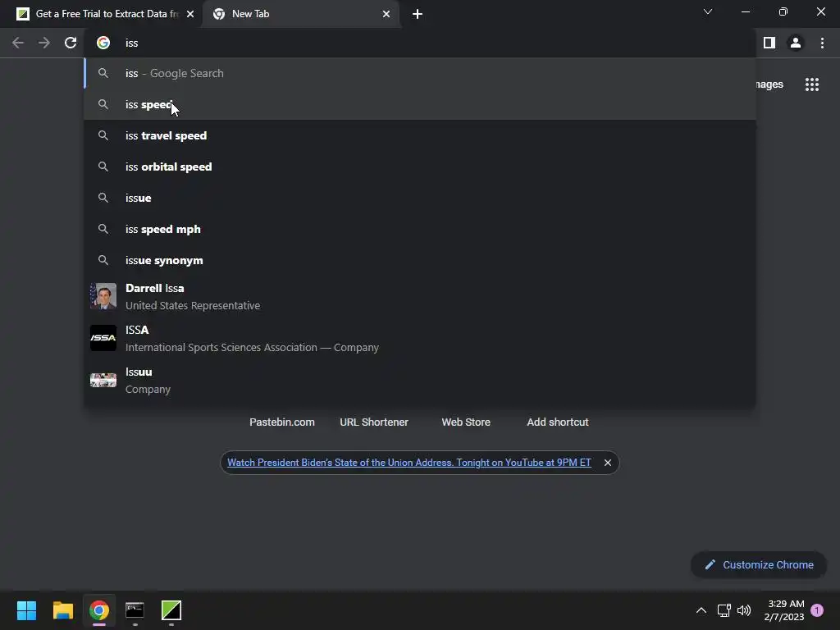Open tab search chevron dropdown
Viewport: 840px width, 630px height.
[708, 11]
